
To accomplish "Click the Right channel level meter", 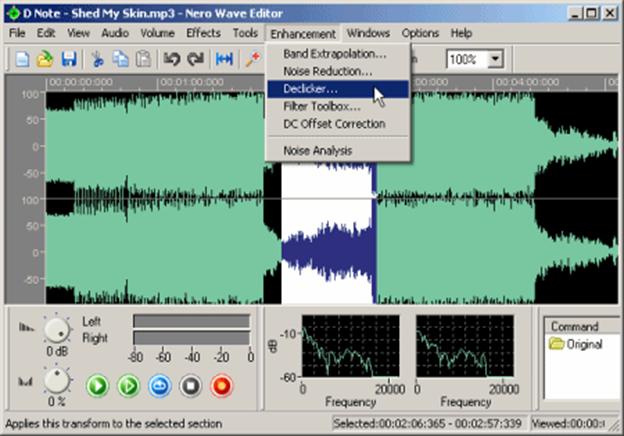I will pos(191,338).
